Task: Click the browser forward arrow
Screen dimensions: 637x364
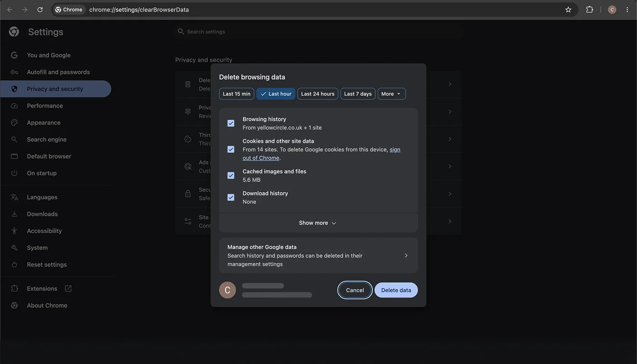Action: click(25, 10)
